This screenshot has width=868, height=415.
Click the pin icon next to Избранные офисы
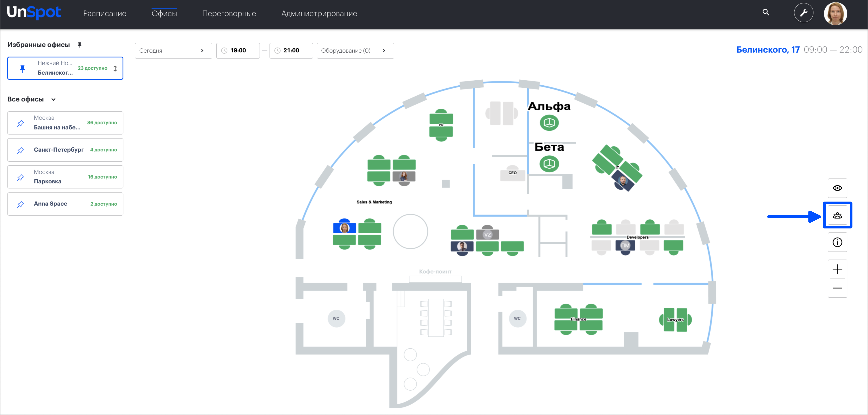pos(80,45)
